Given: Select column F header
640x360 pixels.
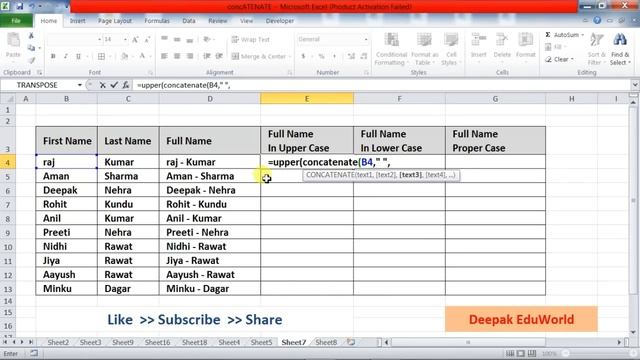Looking at the screenshot, I should coord(399,98).
